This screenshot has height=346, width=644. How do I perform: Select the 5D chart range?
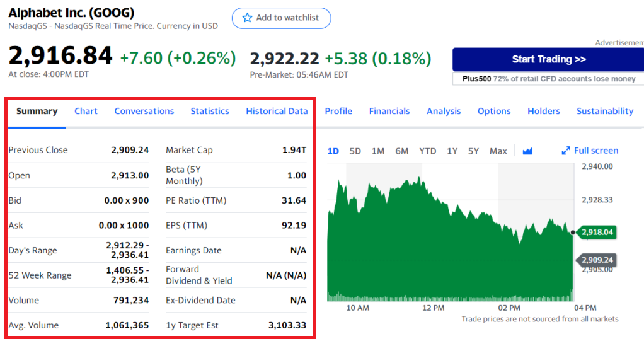click(355, 151)
